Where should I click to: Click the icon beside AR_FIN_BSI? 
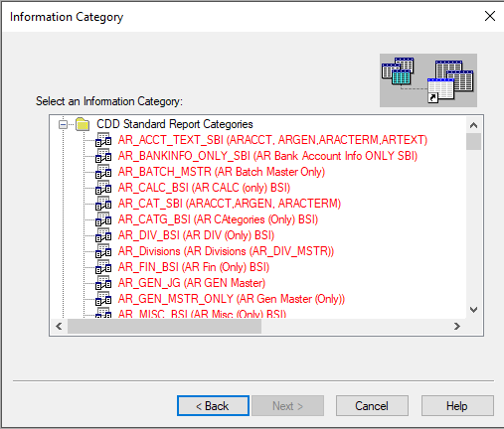[103, 267]
